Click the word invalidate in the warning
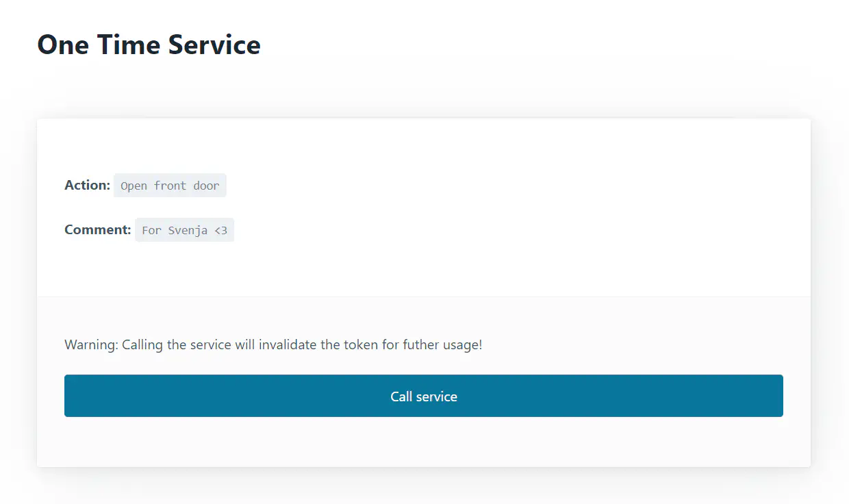849x504 pixels. point(287,344)
